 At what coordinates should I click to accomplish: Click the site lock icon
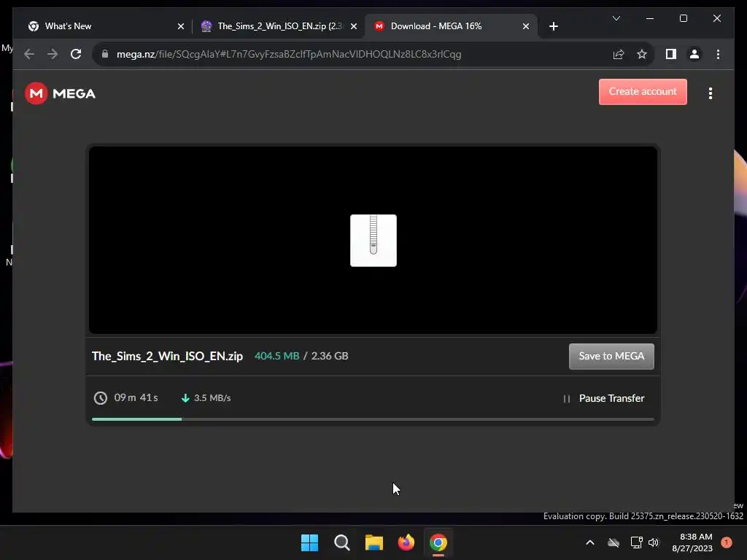tap(105, 54)
